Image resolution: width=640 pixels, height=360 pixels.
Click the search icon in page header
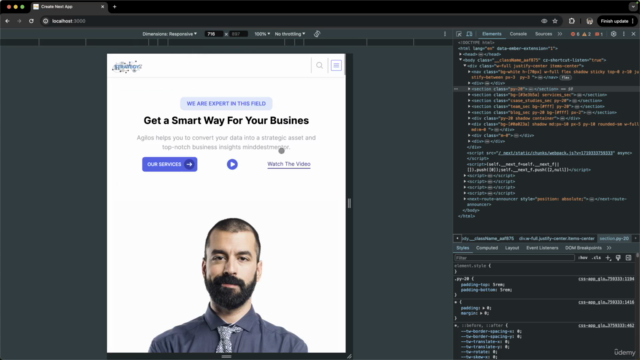[320, 65]
